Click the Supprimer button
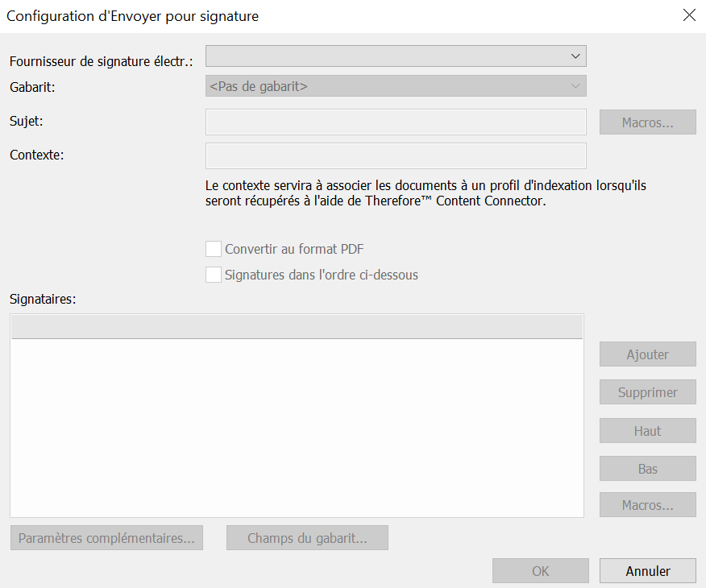This screenshot has height=588, width=706. pyautogui.click(x=647, y=392)
